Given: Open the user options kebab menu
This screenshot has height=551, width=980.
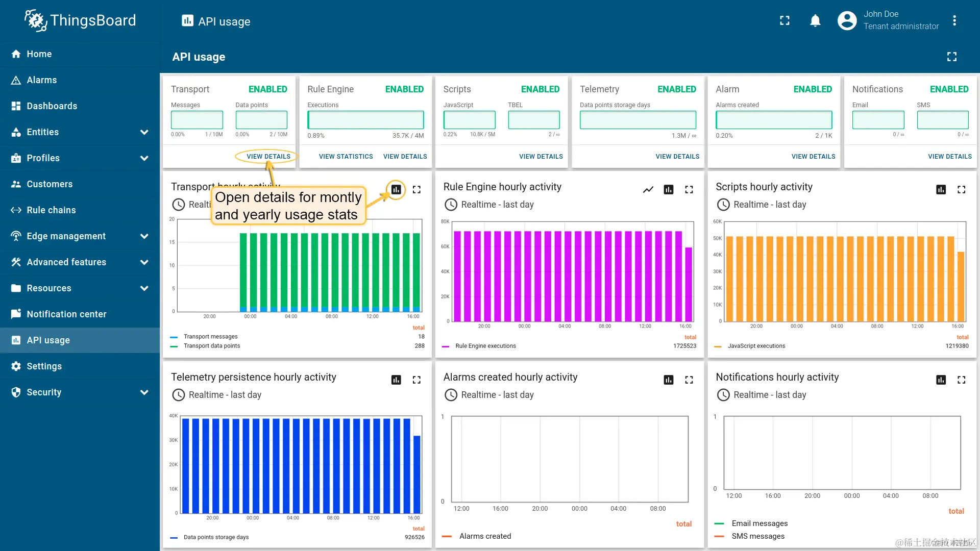Looking at the screenshot, I should click(954, 21).
